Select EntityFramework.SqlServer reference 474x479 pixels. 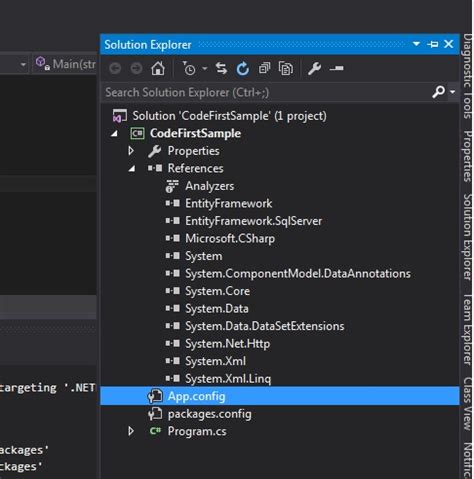tap(254, 221)
